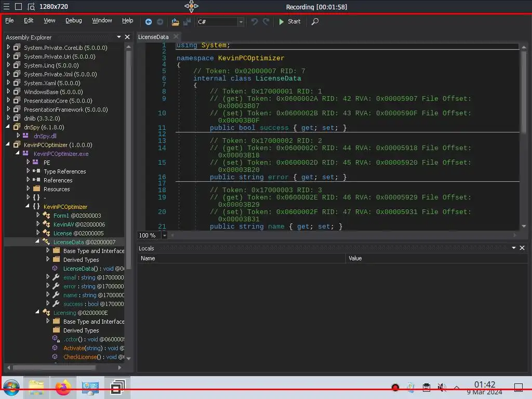Click the navigate forward arrow icon
The width and height of the screenshot is (532, 399).
pyautogui.click(x=160, y=22)
